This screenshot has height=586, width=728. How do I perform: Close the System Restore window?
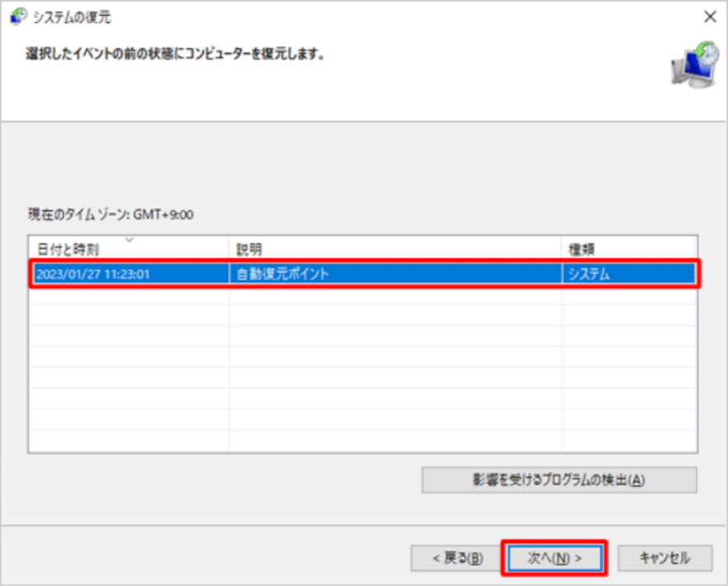tap(710, 15)
